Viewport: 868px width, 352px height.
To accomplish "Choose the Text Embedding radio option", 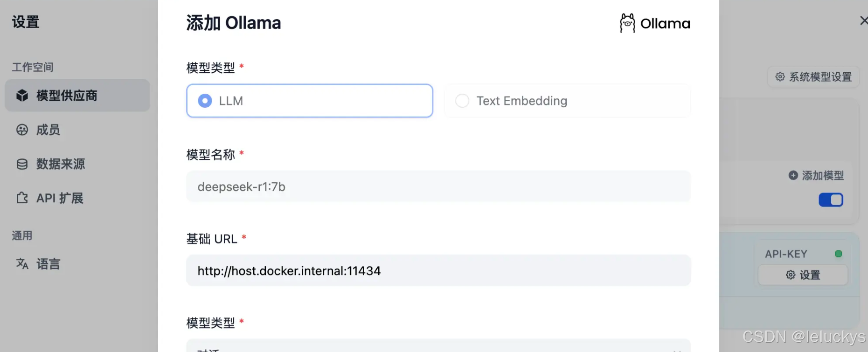I will click(x=462, y=101).
